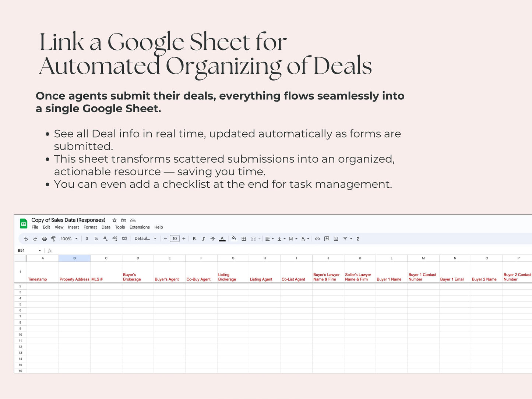Select column B header

(x=74, y=258)
